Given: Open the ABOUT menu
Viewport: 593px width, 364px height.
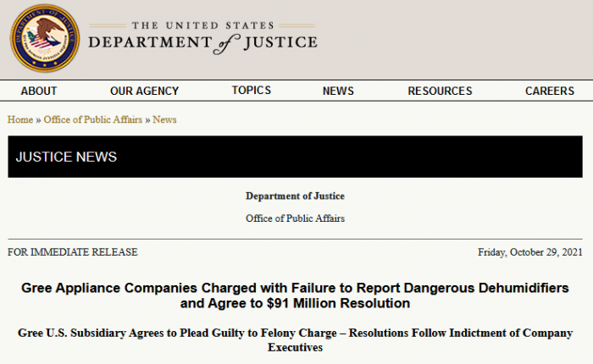Looking at the screenshot, I should [x=39, y=91].
